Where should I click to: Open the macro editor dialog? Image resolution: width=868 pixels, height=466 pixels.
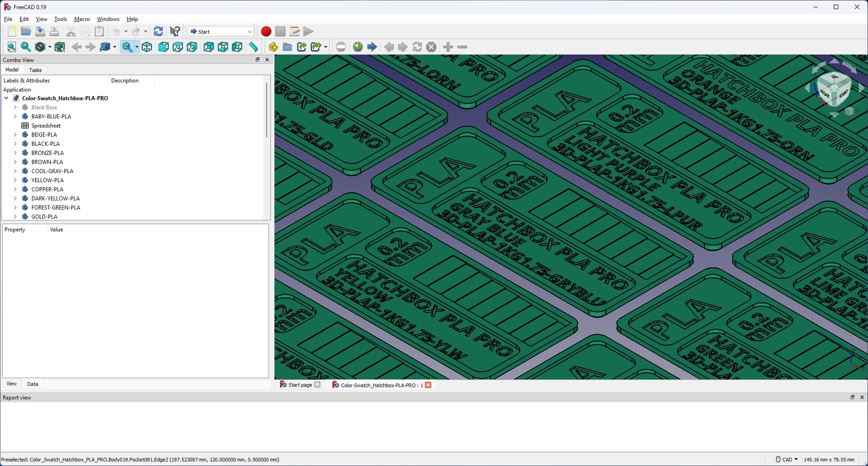pos(294,31)
